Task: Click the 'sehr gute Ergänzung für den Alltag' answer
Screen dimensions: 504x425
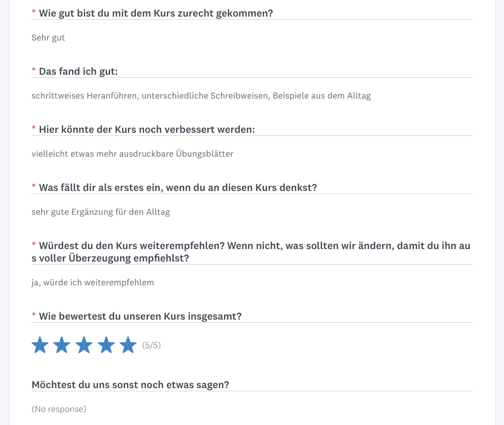Action: click(101, 212)
